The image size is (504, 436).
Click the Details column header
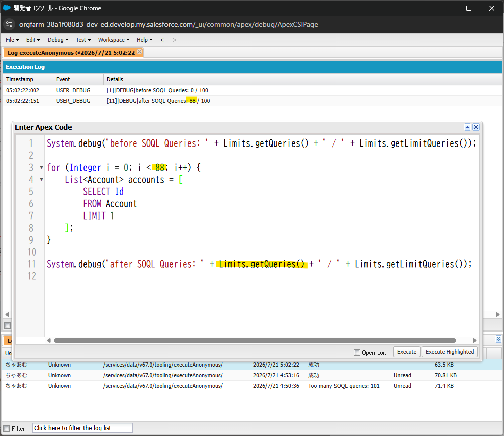[302, 79]
